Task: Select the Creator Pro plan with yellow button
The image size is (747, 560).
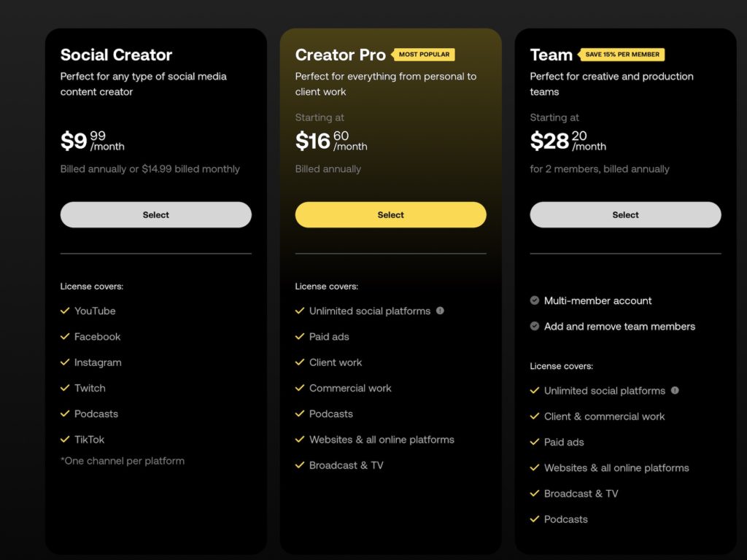Action: click(391, 215)
